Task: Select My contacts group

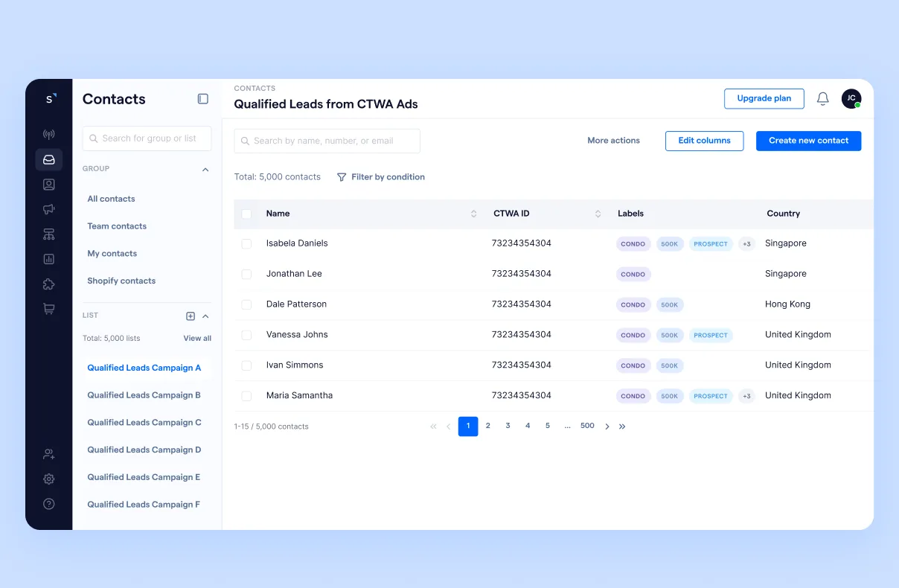Action: [x=112, y=254]
